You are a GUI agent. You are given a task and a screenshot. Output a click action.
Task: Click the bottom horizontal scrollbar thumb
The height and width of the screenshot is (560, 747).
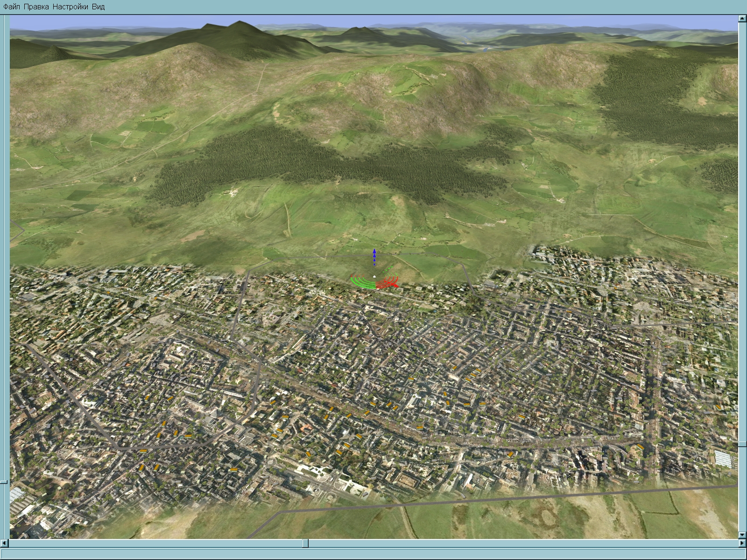[x=305, y=543]
